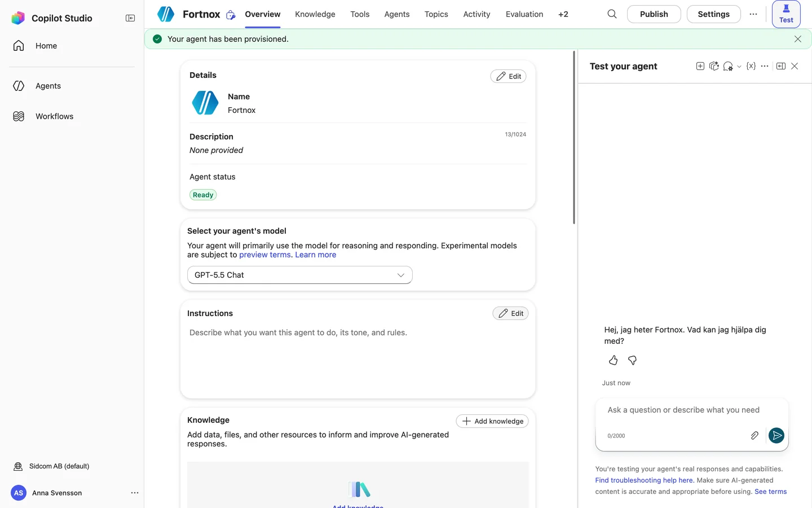Image resolution: width=812 pixels, height=508 pixels.
Task: Open the See terms link
Action: [x=771, y=492]
